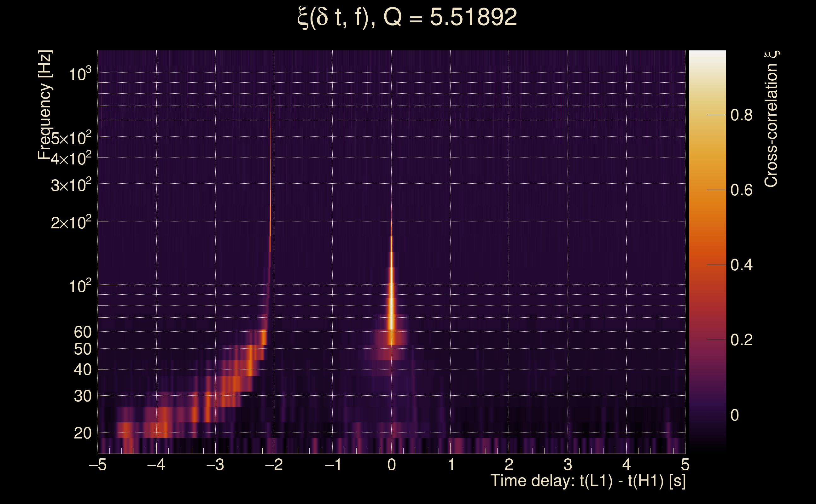The image size is (816, 504).
Task: Click the bright zero-delay peak near 80 Hz
Action: 392,305
